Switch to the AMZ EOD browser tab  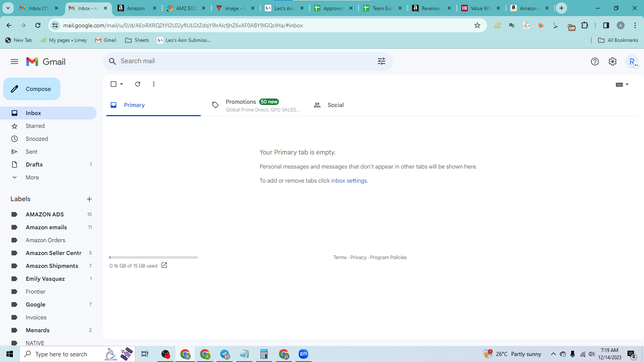tap(186, 8)
